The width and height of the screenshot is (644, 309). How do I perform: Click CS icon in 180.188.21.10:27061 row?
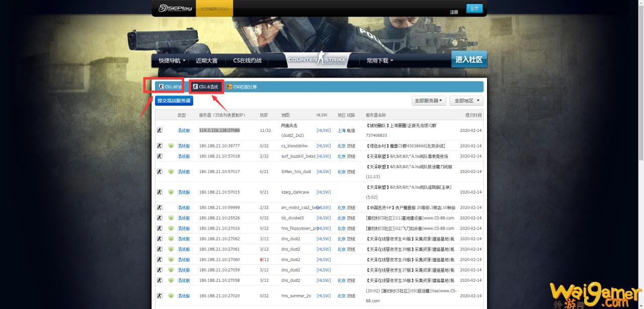[x=159, y=249]
